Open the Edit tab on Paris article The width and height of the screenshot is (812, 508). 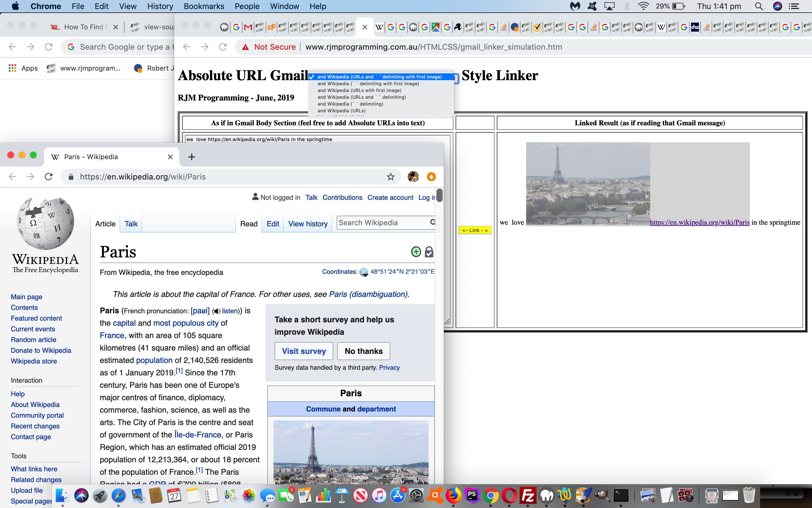coord(273,224)
